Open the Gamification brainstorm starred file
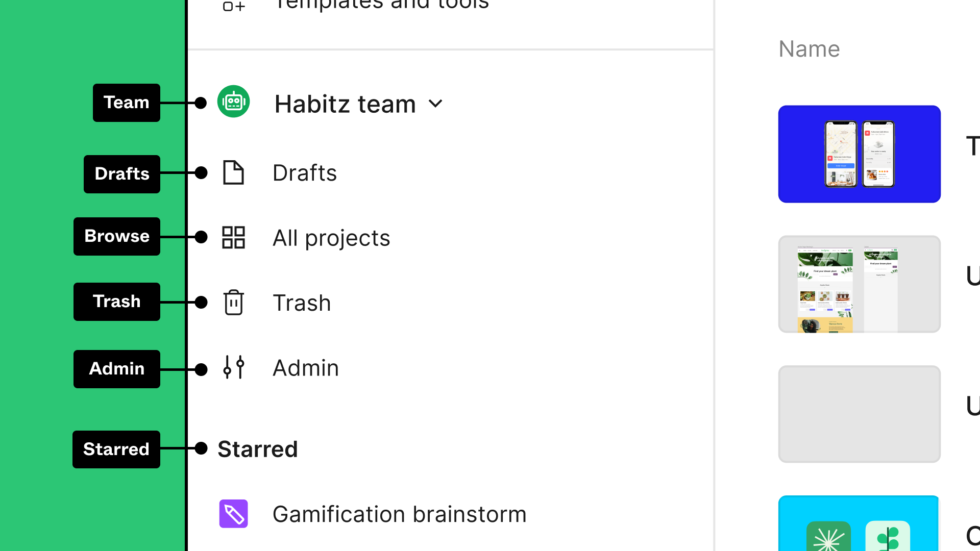Viewport: 980px width, 551px height. (x=399, y=514)
